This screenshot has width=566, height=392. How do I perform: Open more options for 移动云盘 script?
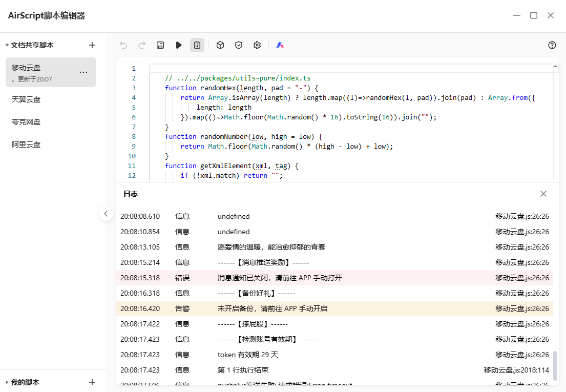pos(83,72)
